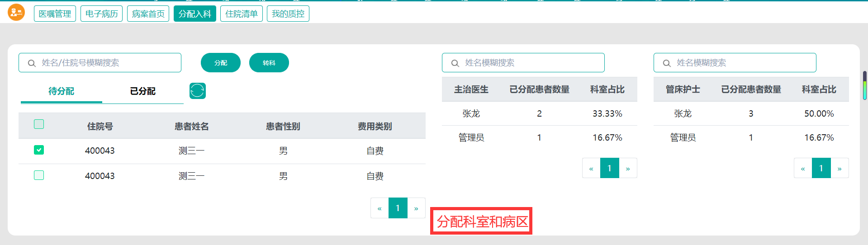Screen dimensions: 868x245
Task: Click the search icon in 姓名/住院号模糊搜索 box
Action: point(32,63)
